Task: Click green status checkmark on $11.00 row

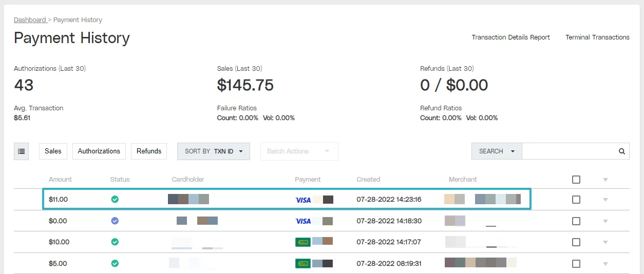Action: (x=115, y=199)
